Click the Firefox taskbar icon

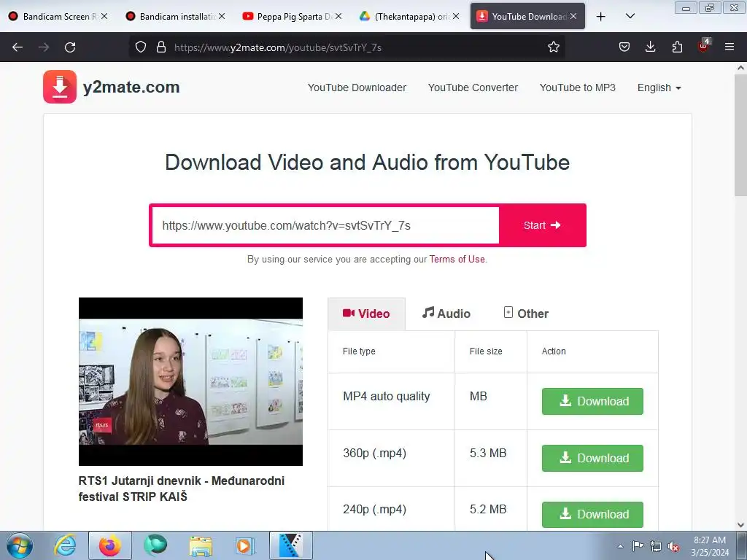[x=109, y=545]
